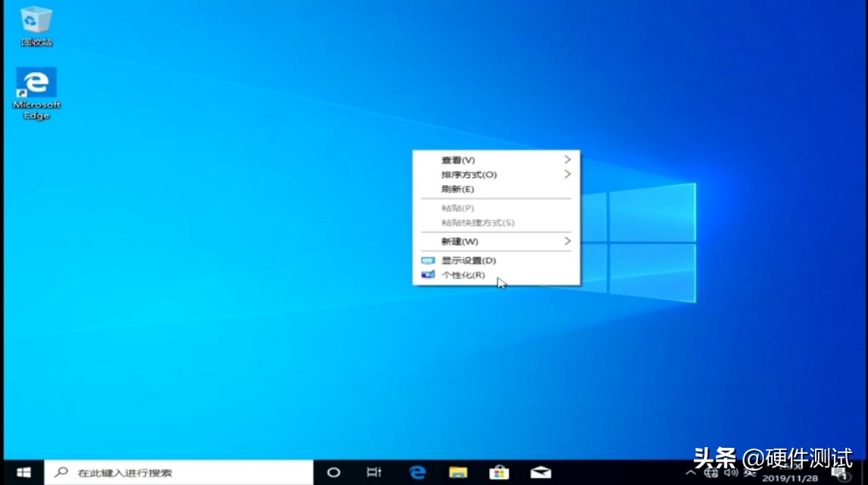Open the Action Center notification icon
The width and height of the screenshot is (868, 485).
pos(839,474)
